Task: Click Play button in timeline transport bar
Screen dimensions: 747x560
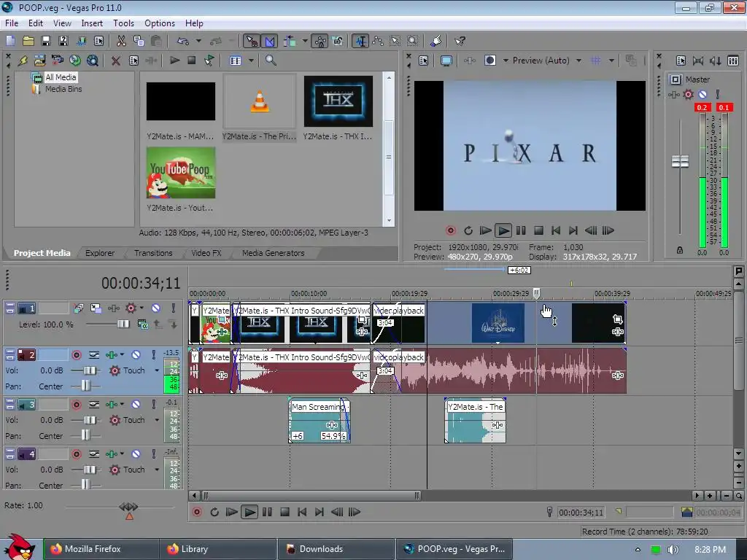Action: coord(249,512)
